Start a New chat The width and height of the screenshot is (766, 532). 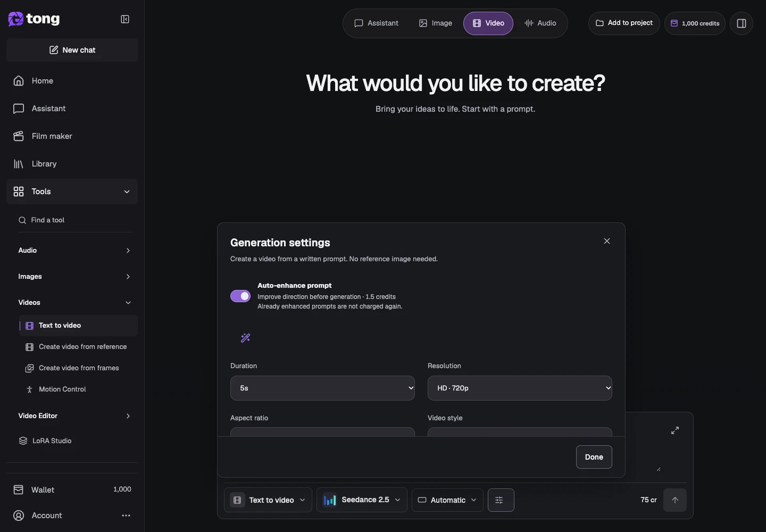click(72, 50)
